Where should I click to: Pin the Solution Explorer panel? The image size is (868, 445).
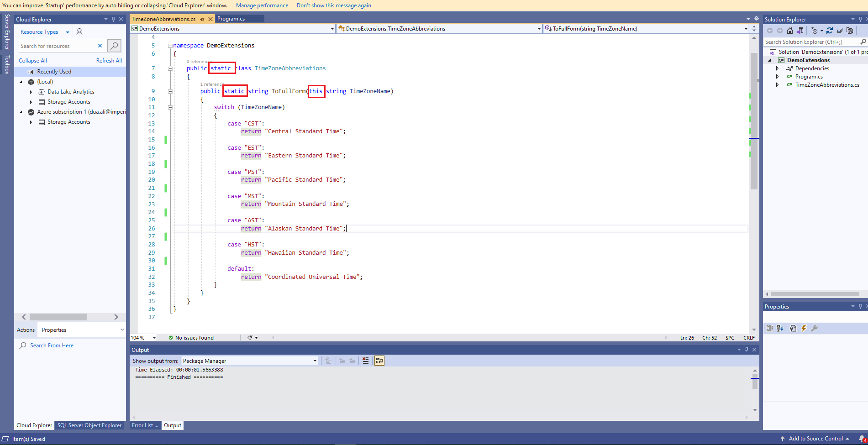(x=860, y=19)
